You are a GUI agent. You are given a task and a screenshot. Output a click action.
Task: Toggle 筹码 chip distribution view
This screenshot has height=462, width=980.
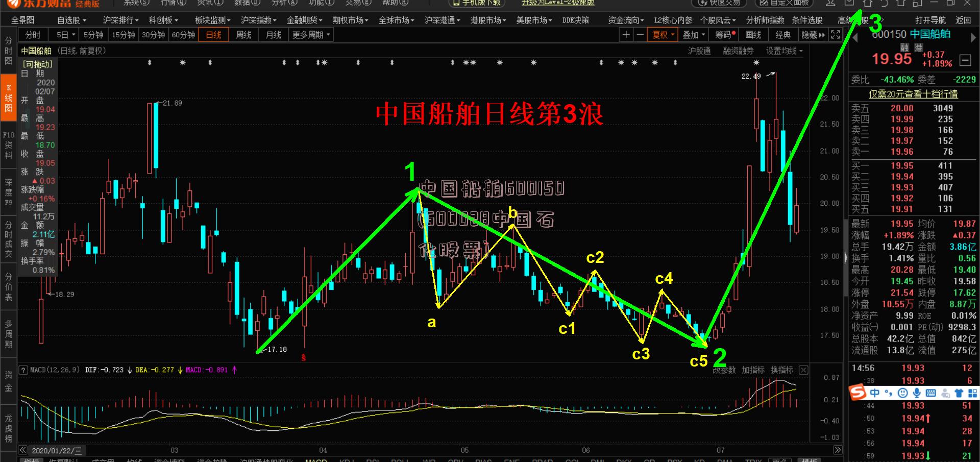click(725, 35)
